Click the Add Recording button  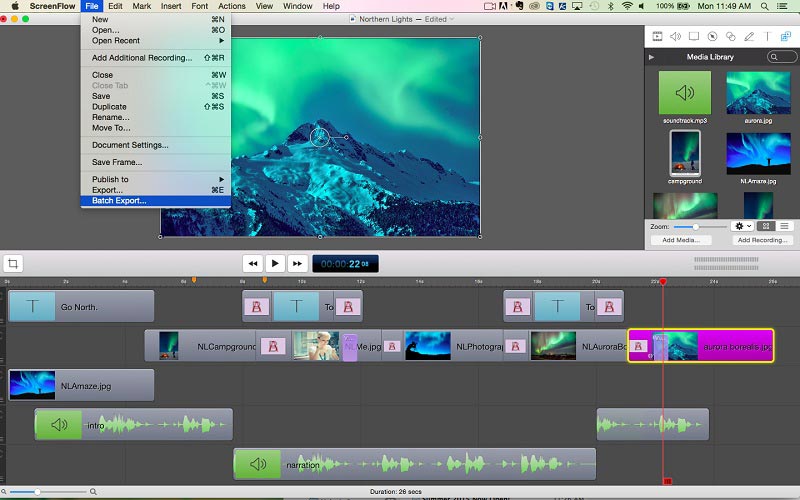point(761,240)
